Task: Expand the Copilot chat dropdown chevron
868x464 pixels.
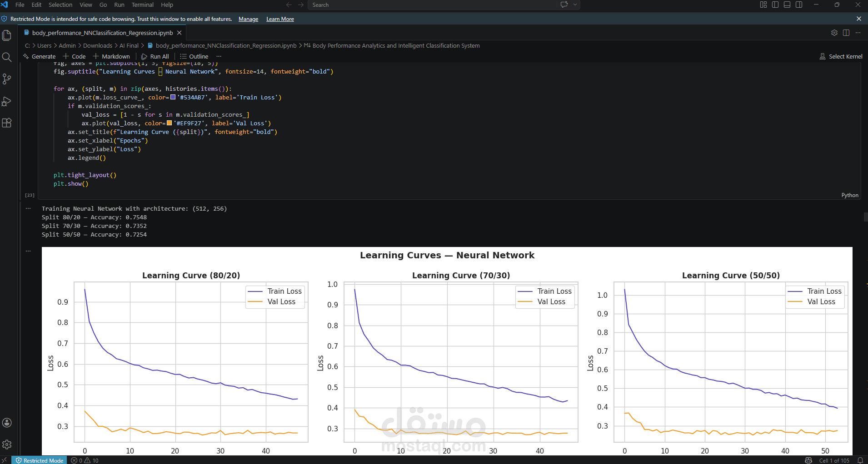Action: [575, 5]
